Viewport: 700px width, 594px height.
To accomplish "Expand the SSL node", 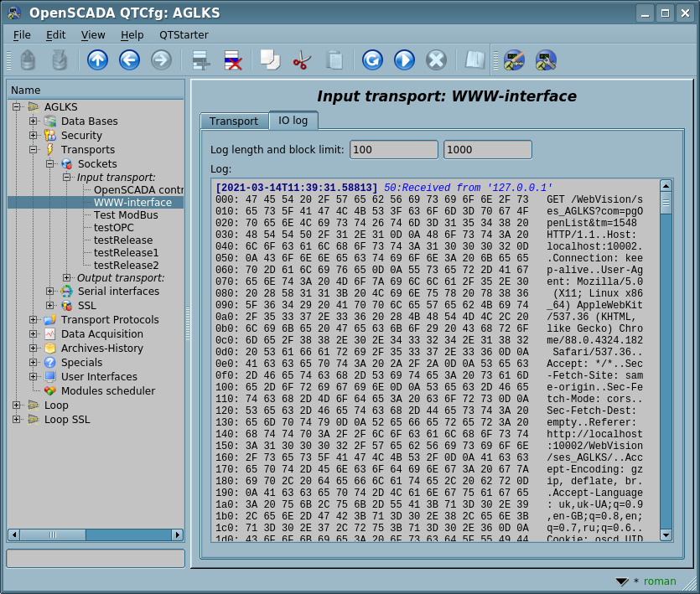I will pyautogui.click(x=50, y=306).
